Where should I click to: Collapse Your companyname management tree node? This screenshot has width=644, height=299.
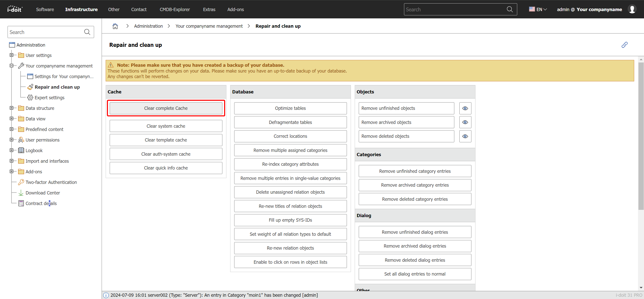coord(11,65)
